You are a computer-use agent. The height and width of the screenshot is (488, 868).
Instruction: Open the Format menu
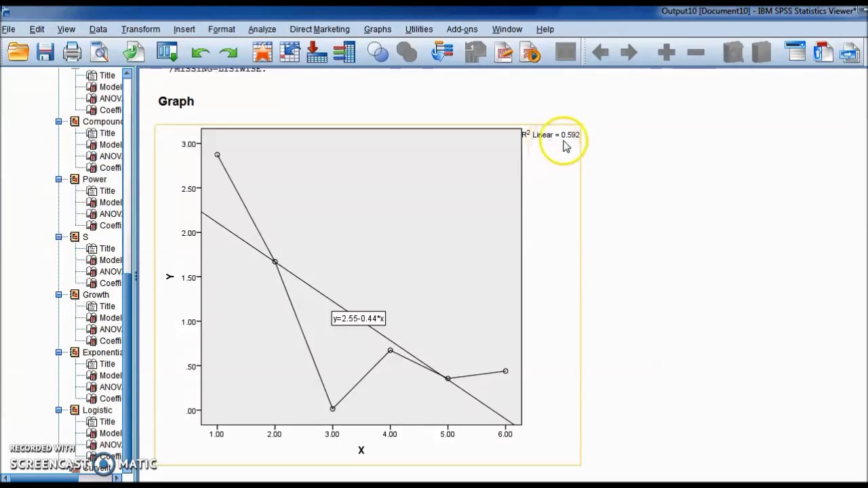point(222,29)
